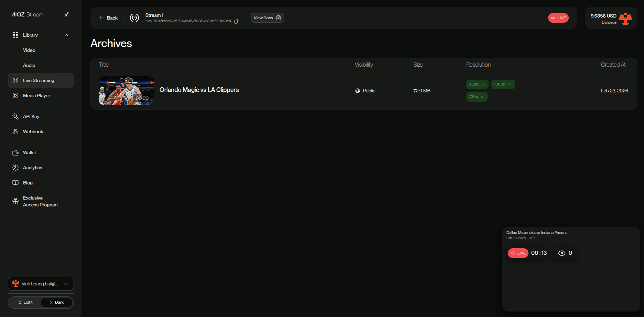Switch to Light theme
Screen dimensions: 644x317
click(25, 302)
